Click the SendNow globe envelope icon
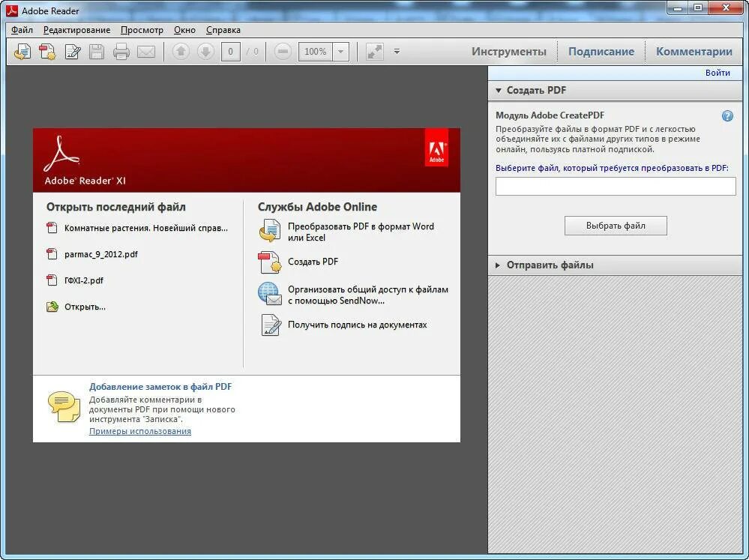 coord(270,294)
